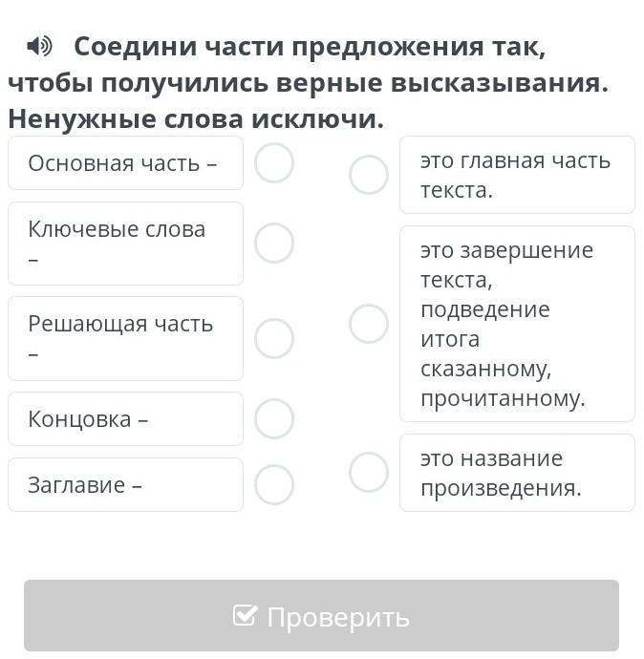Select the circle next to 'Решающая часть –'
The height and width of the screenshot is (659, 644).
[x=274, y=338]
